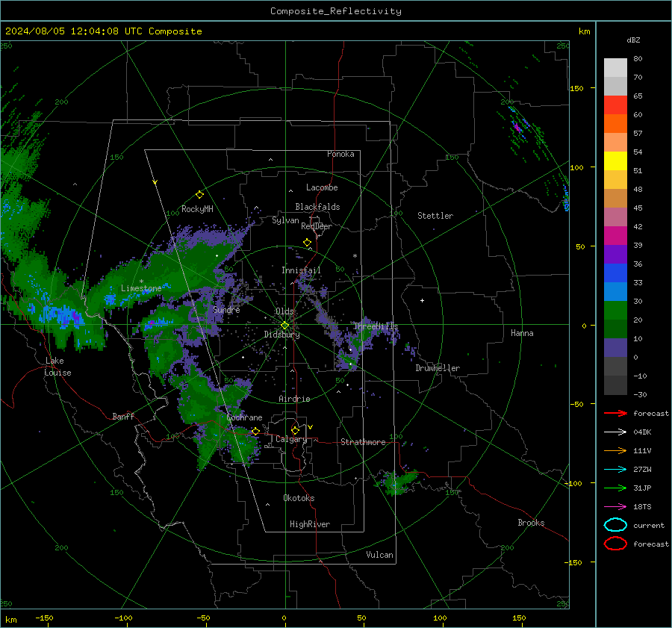
Task: Click the HighRiver city label
Action: pyautogui.click(x=310, y=524)
